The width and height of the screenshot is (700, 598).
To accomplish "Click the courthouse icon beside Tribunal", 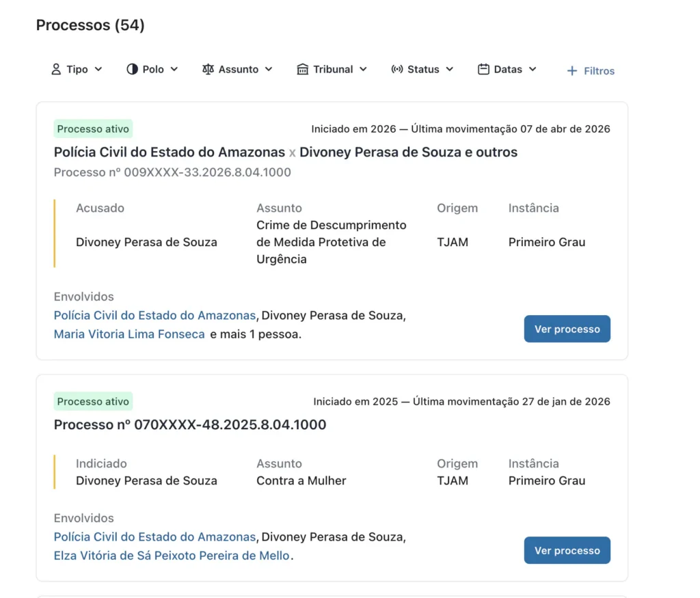I will [302, 69].
